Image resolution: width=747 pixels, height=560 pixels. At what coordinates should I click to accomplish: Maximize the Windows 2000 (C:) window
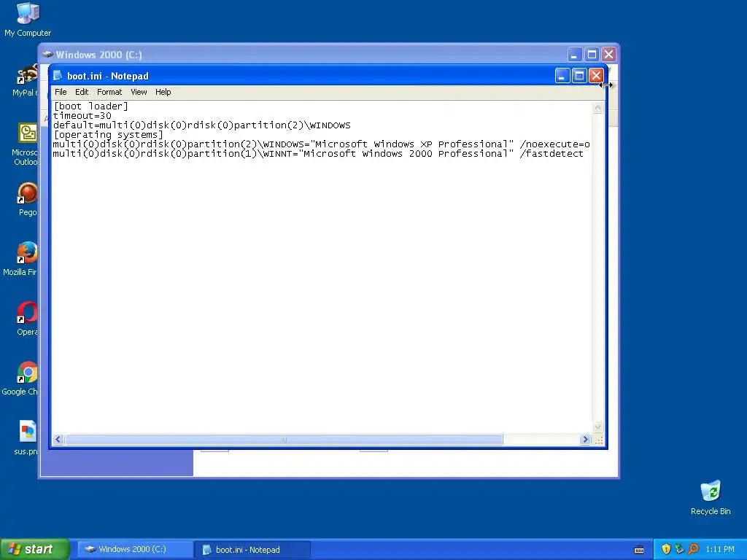[x=592, y=54]
